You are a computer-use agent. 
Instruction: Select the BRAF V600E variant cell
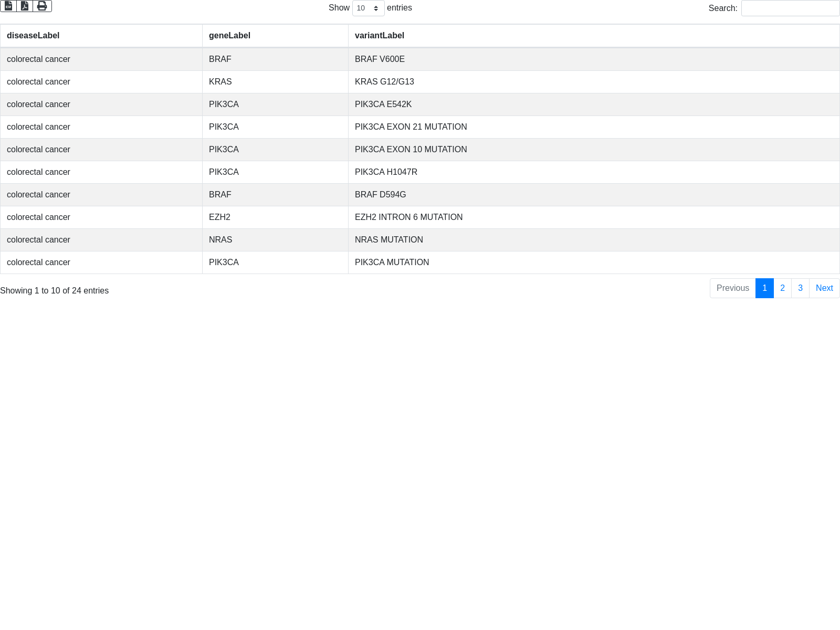click(x=594, y=59)
